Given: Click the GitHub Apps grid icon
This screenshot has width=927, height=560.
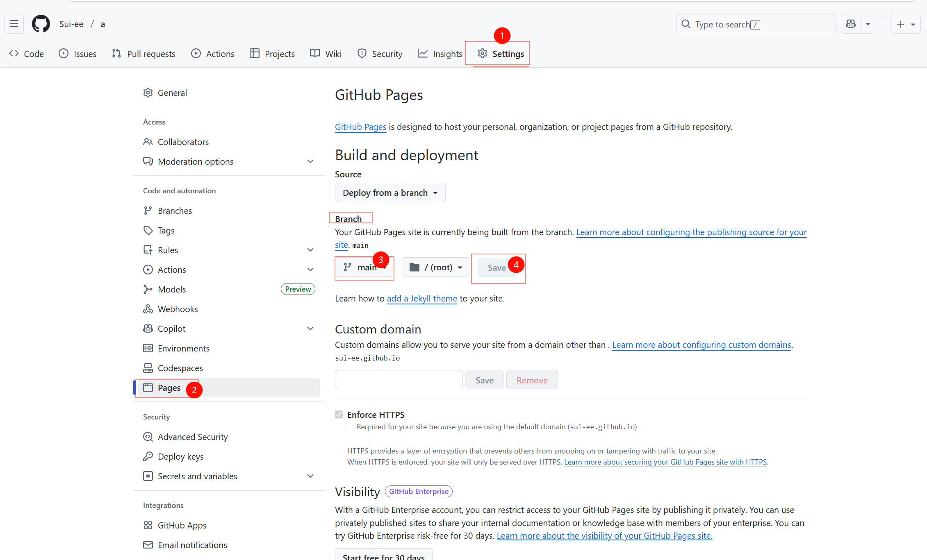Looking at the screenshot, I should click(x=148, y=525).
